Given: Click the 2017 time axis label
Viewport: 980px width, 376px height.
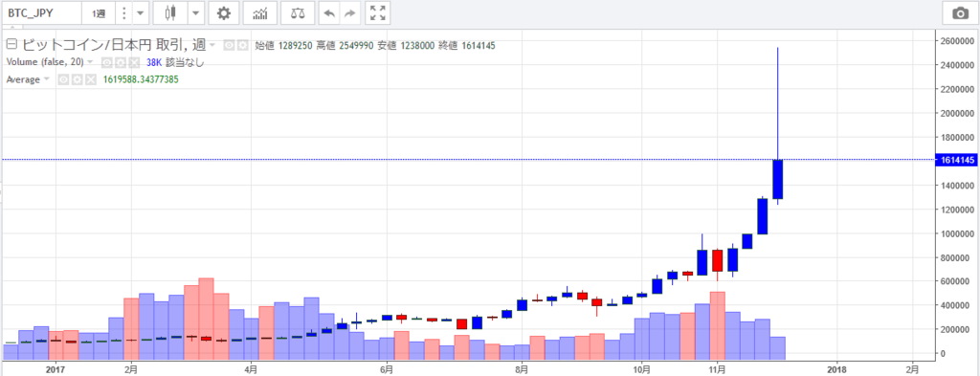Looking at the screenshot, I should point(56,368).
